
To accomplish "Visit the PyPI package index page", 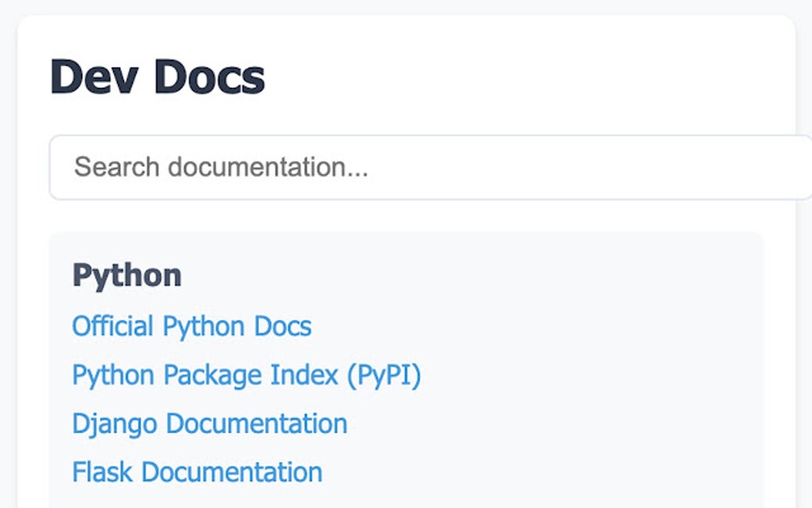I will pyautogui.click(x=246, y=375).
